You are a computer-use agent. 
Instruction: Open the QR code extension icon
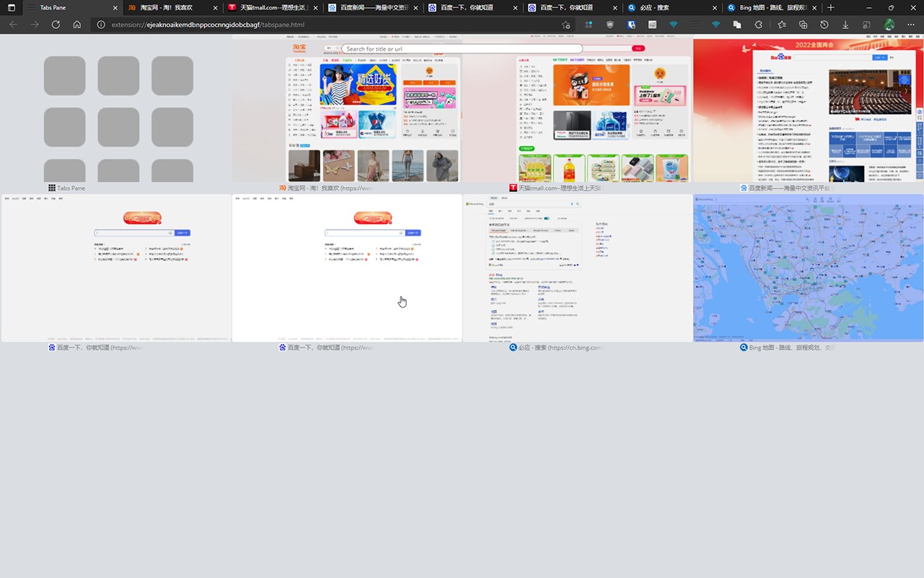(653, 25)
